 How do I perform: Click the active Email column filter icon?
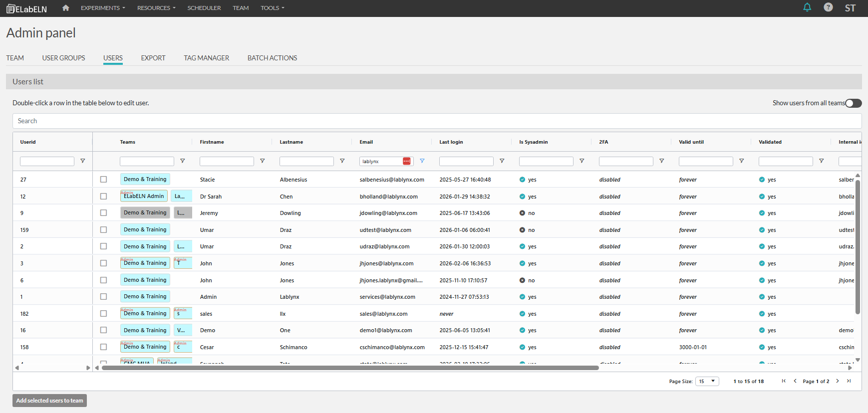coord(422,161)
